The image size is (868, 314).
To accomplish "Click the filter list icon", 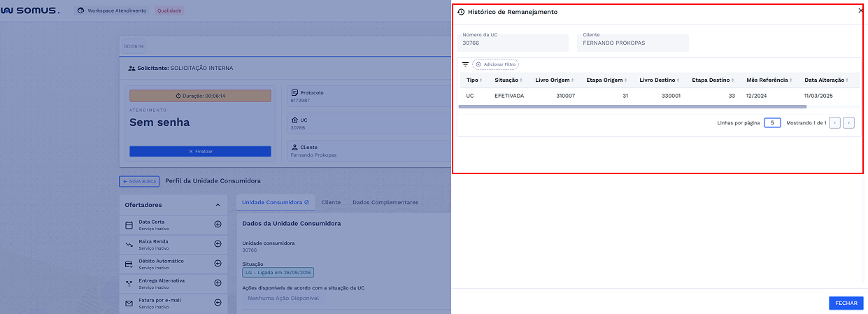I will point(465,64).
